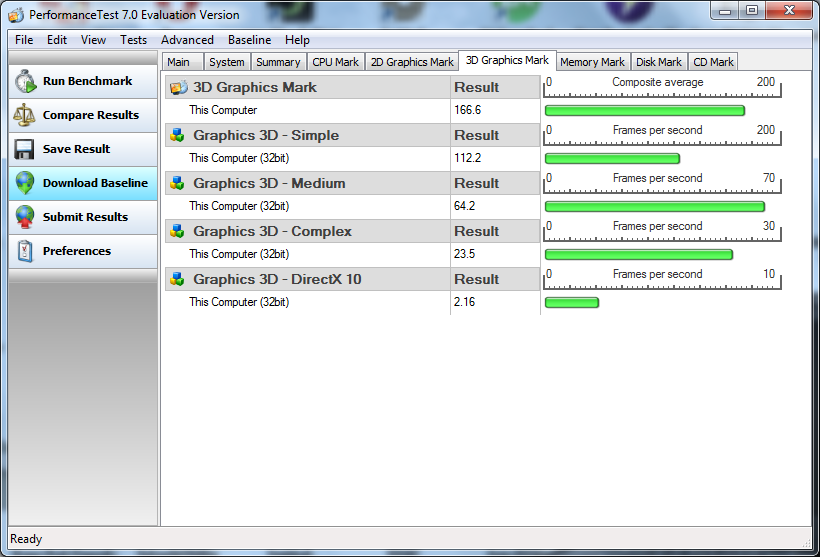Switch to the 2D Graphics Mark tab

412,62
